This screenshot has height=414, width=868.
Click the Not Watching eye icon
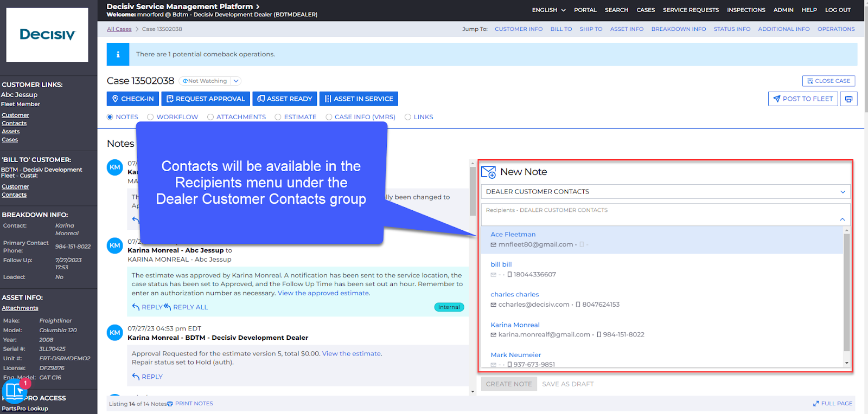(x=185, y=81)
